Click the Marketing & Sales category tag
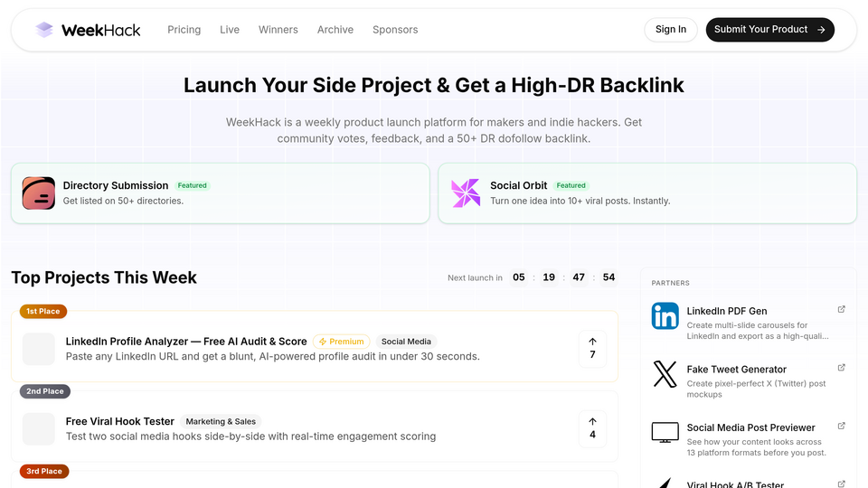 pyautogui.click(x=221, y=422)
